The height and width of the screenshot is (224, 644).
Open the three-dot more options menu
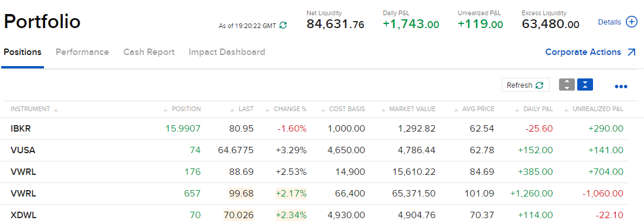coord(621,87)
